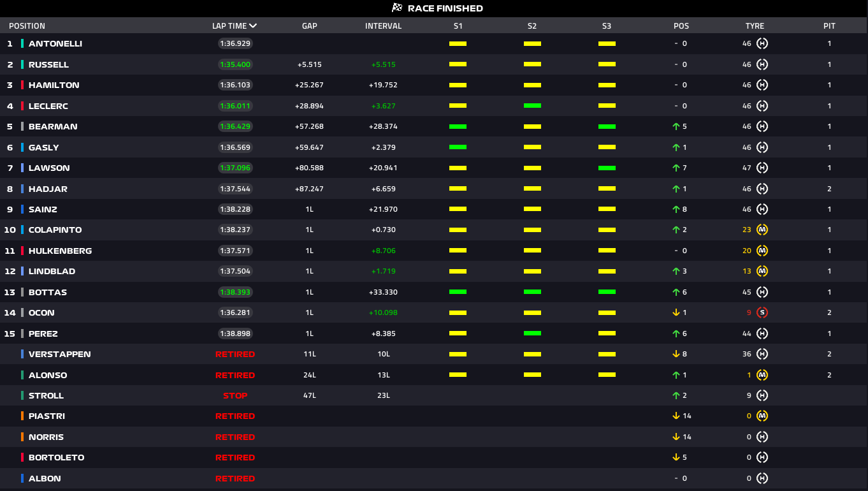Click Stroll's STOP status
The image size is (868, 491).
[x=235, y=395]
